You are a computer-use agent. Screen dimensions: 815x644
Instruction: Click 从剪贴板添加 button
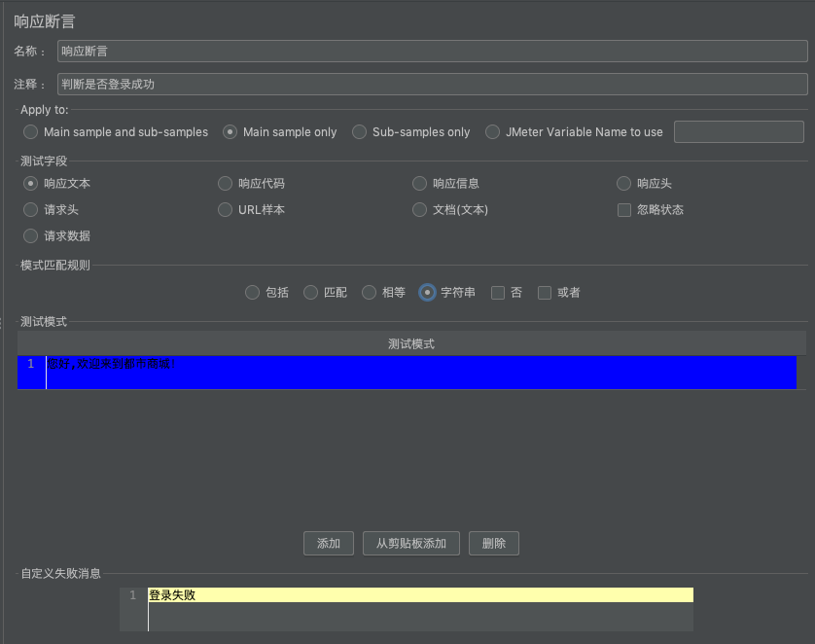[x=411, y=544]
